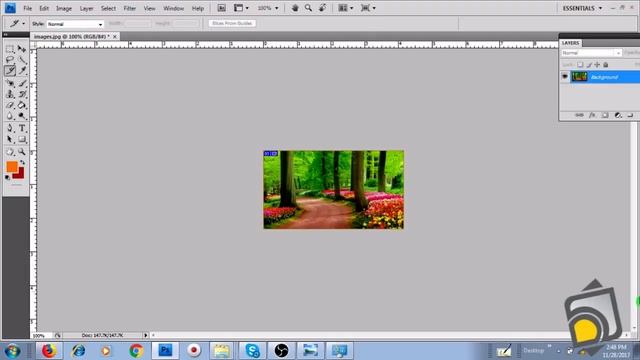Select the Zoom tool in Tools panel

22,152
